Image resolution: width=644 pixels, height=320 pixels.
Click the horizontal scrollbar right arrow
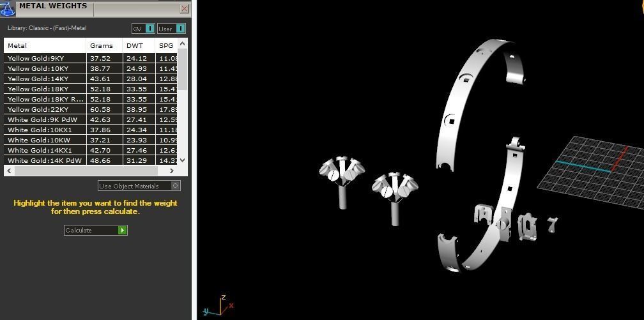pyautogui.click(x=172, y=171)
